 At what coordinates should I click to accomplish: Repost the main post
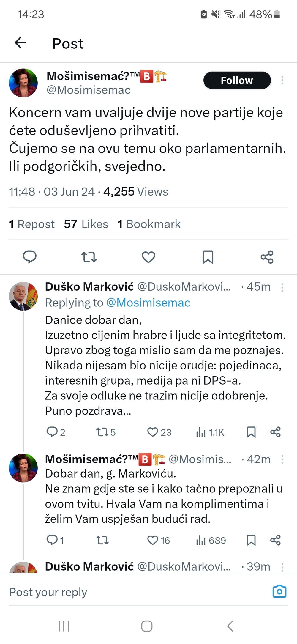click(89, 257)
